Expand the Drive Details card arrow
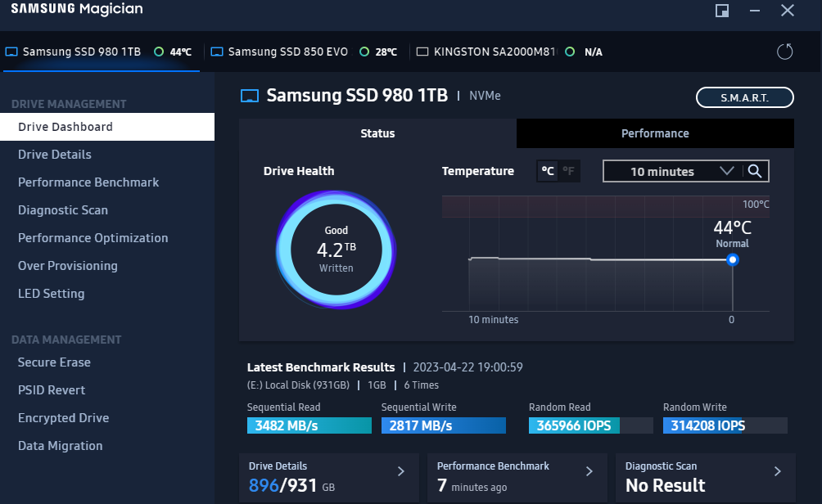The height and width of the screenshot is (504, 822). point(401,471)
